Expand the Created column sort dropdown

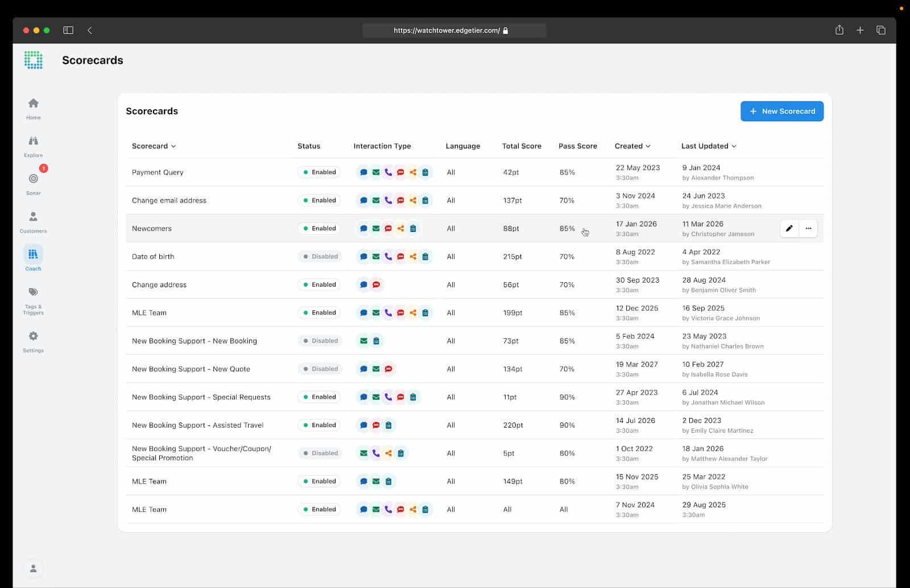point(648,146)
